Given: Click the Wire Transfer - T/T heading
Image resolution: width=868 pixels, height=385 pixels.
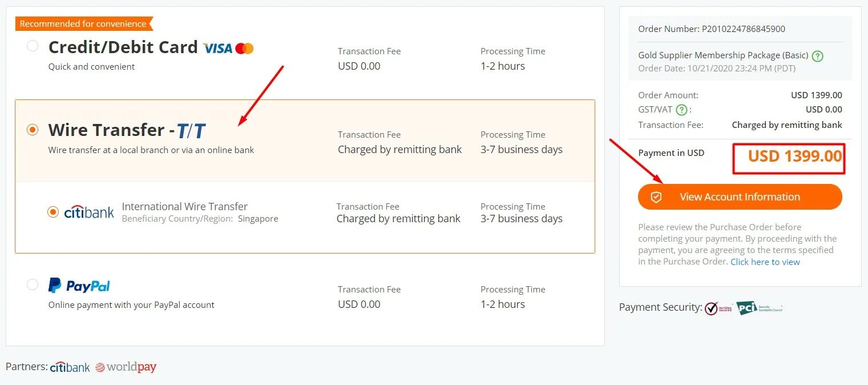Looking at the screenshot, I should [x=127, y=130].
